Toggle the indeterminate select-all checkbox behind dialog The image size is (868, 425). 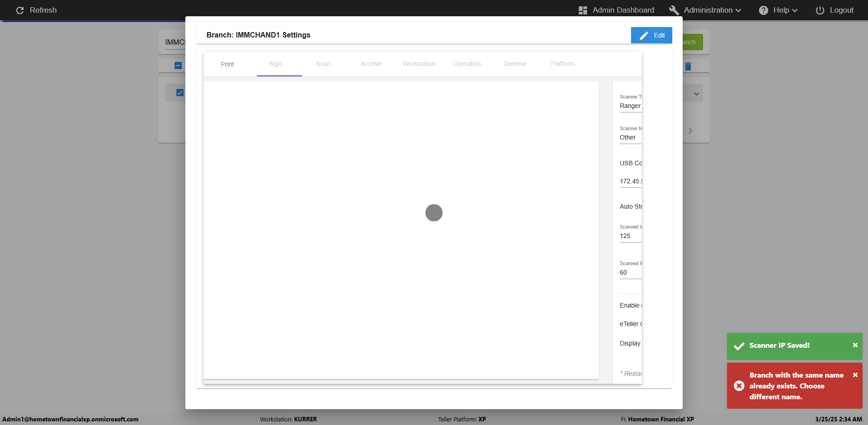click(178, 65)
